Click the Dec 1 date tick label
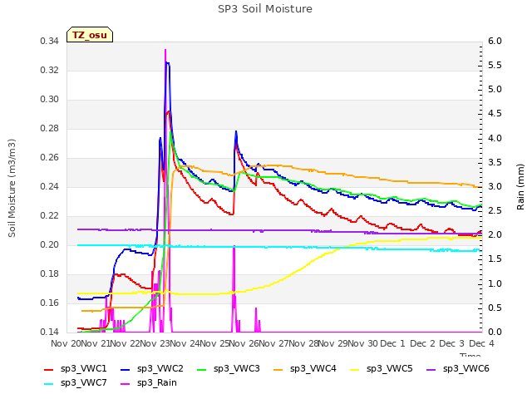Image resolution: width=532 pixels, height=399 pixels. pos(393,344)
